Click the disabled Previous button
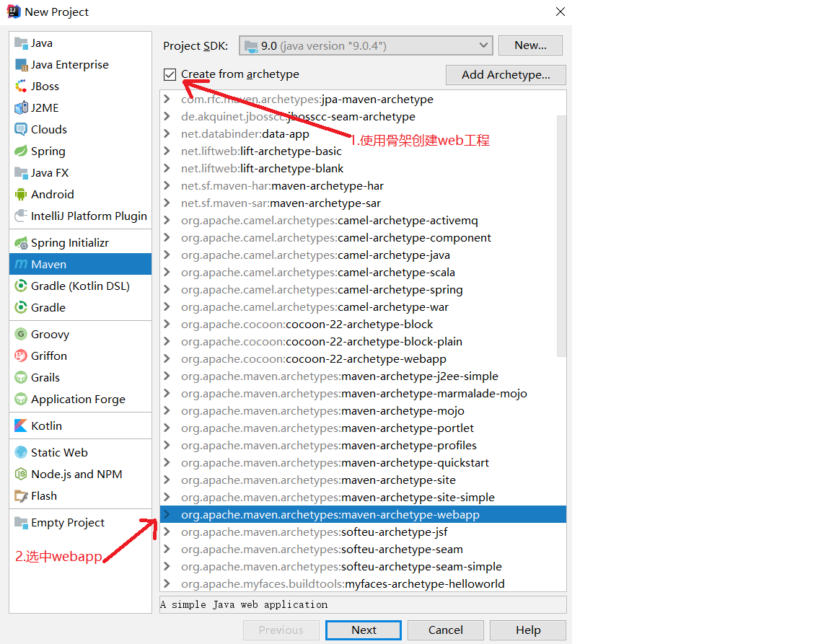This screenshot has height=644, width=831. [281, 630]
